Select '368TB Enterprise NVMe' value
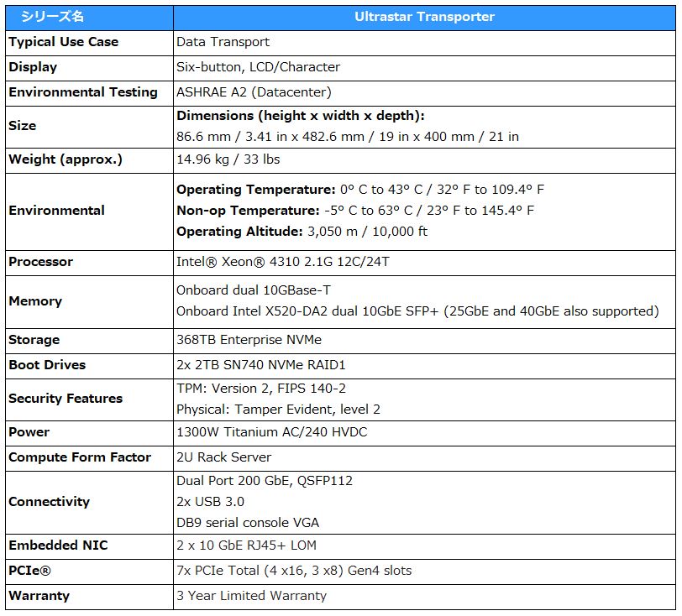Screen dimensions: 682x616 point(249,340)
